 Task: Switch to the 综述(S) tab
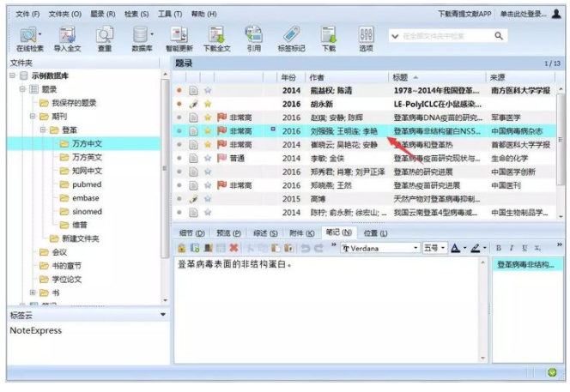tap(264, 233)
